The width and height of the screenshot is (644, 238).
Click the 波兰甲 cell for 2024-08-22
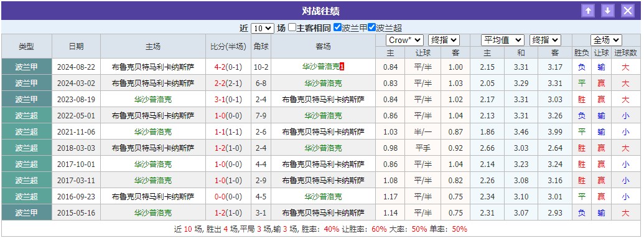coord(26,67)
